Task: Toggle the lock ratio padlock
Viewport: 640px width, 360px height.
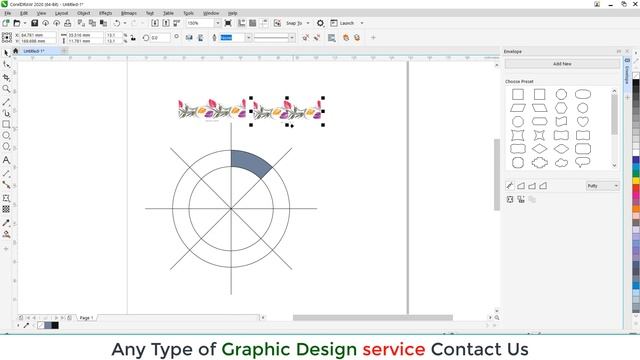Action: pos(133,38)
